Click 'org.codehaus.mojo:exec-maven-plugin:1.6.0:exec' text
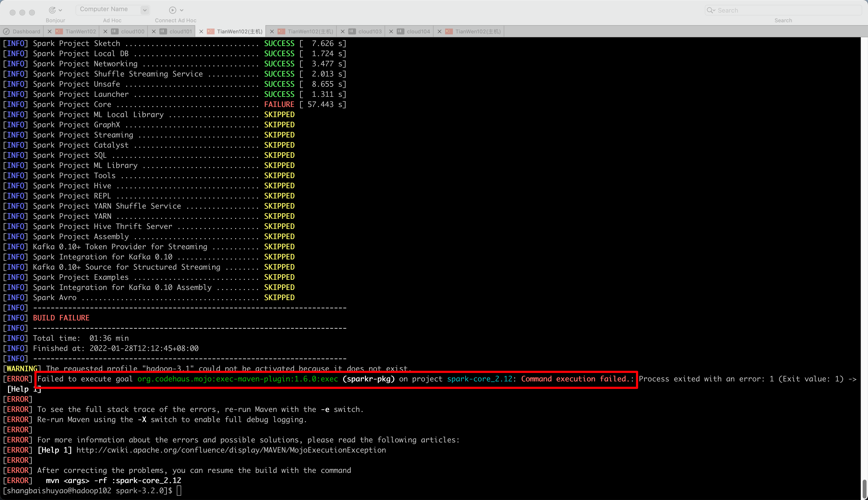Image resolution: width=868 pixels, height=500 pixels. tap(238, 379)
